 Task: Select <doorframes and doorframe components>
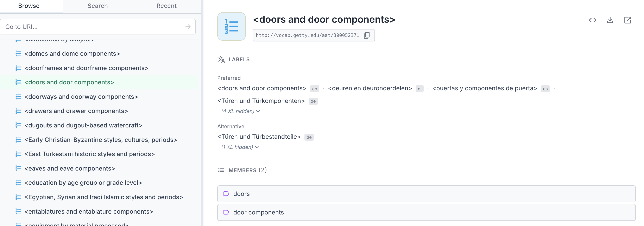click(86, 68)
